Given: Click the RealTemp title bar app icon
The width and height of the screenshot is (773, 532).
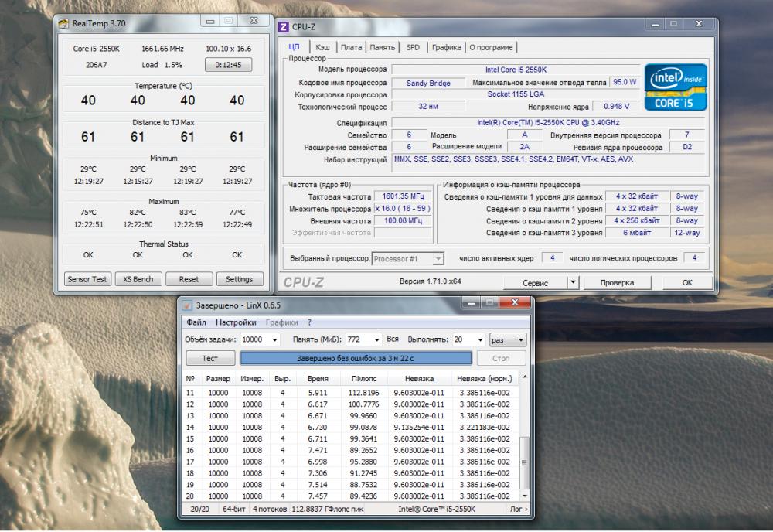Looking at the screenshot, I should pos(63,23).
